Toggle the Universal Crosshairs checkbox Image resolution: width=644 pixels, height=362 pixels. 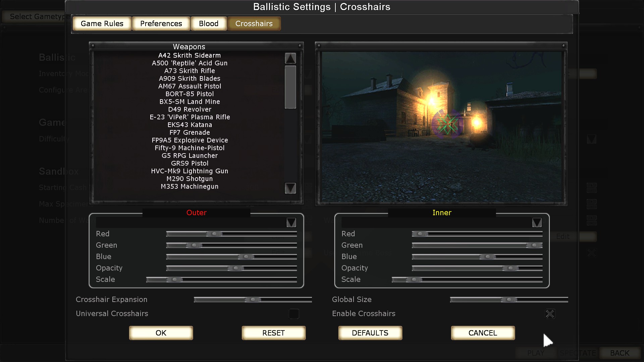[294, 314]
